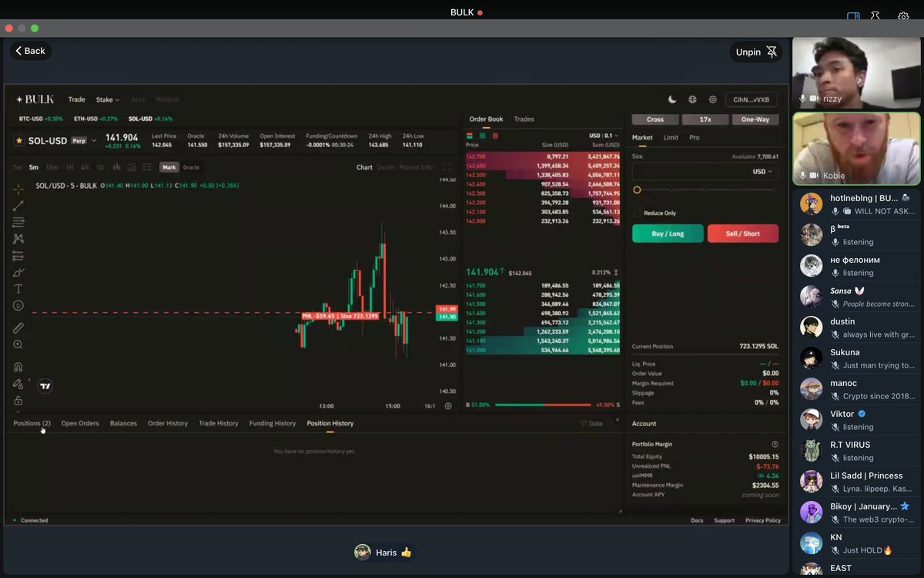
Task: Click the Buy / Long button
Action: pos(668,234)
